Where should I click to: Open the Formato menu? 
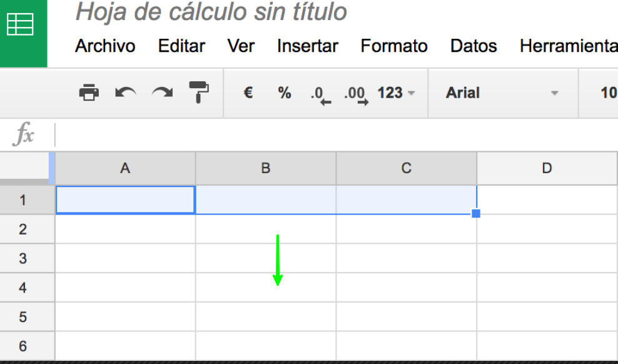point(393,46)
